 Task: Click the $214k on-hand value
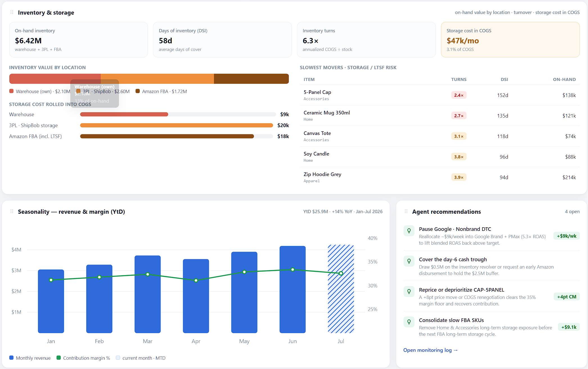click(x=569, y=177)
